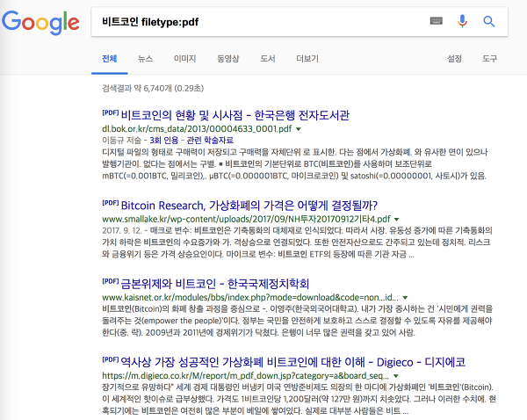Switch to the 이미지 tab
The image size is (527, 420).
click(184, 59)
